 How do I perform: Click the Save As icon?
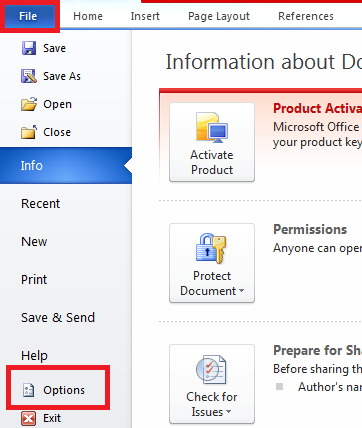29,76
